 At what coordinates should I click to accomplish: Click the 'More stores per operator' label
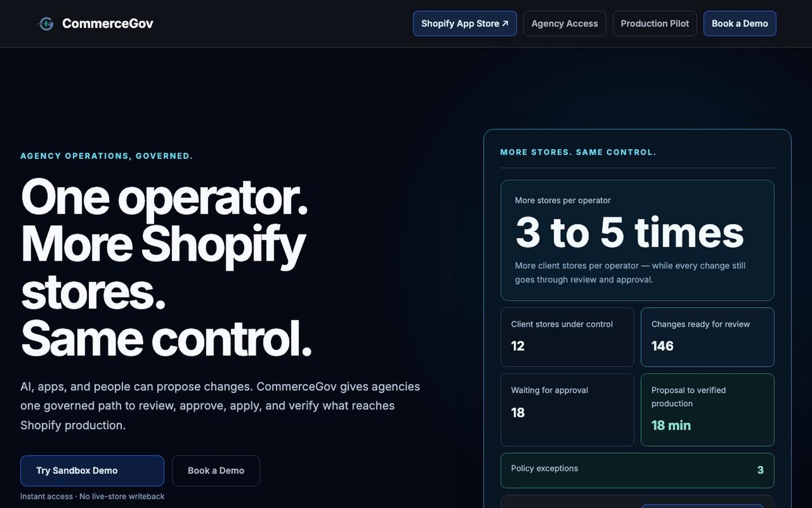[563, 200]
